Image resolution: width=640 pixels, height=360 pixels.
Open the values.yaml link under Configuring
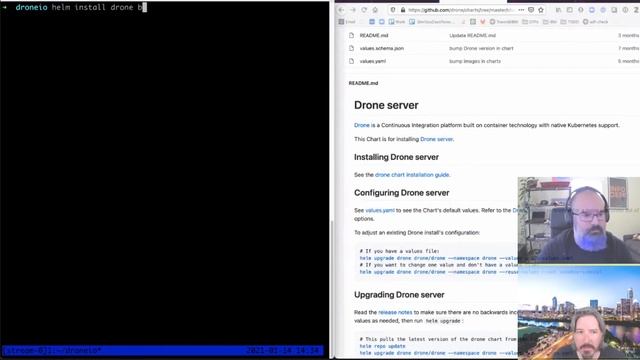pyautogui.click(x=380, y=210)
